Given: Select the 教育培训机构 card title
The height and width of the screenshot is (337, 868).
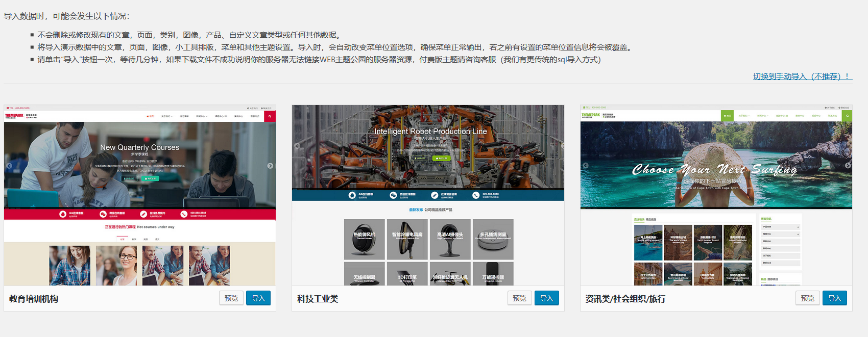Looking at the screenshot, I should coord(34,299).
